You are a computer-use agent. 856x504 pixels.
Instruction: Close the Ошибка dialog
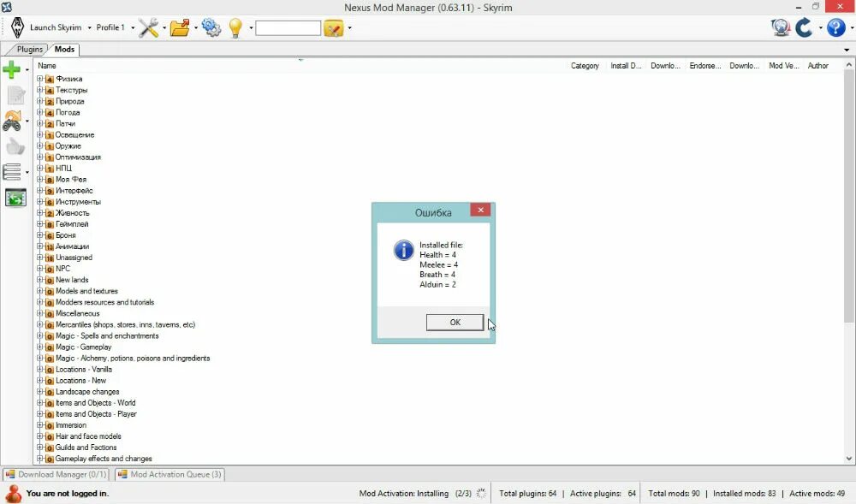click(480, 210)
